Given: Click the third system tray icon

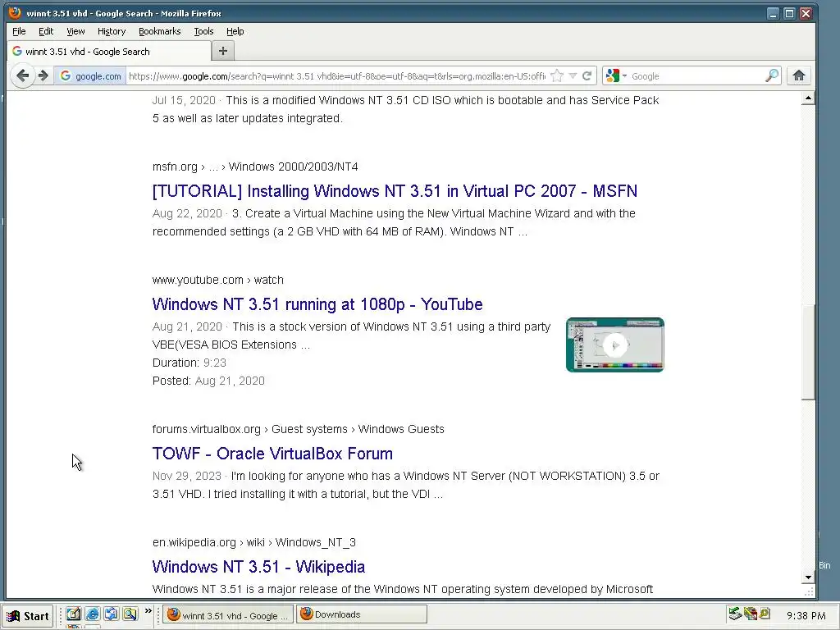Looking at the screenshot, I should 765,614.
